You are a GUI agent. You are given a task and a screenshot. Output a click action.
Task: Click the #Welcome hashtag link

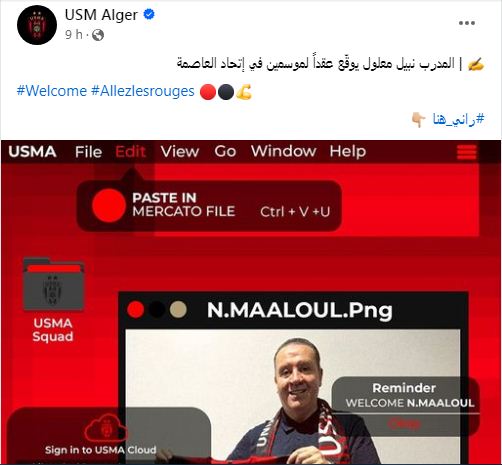click(x=52, y=91)
